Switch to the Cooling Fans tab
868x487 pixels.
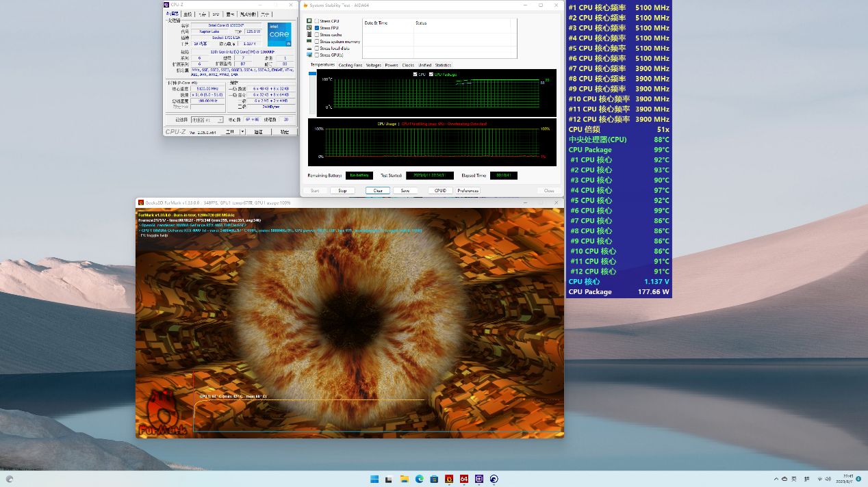[x=350, y=65]
